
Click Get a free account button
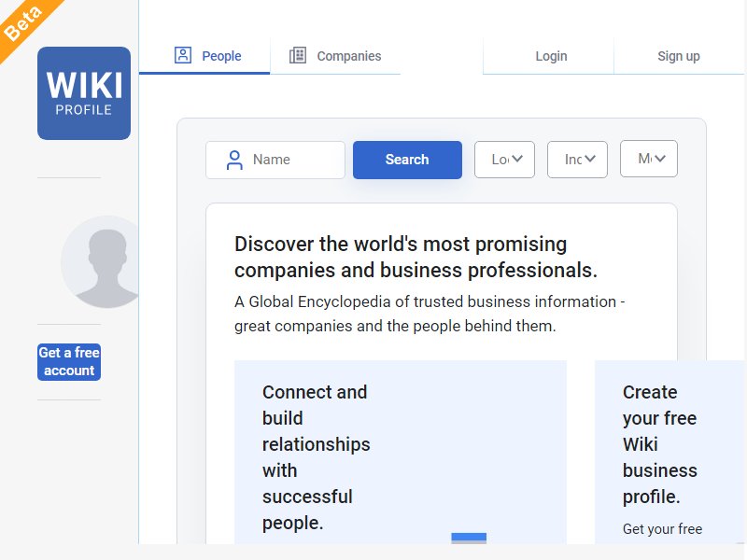click(x=69, y=362)
